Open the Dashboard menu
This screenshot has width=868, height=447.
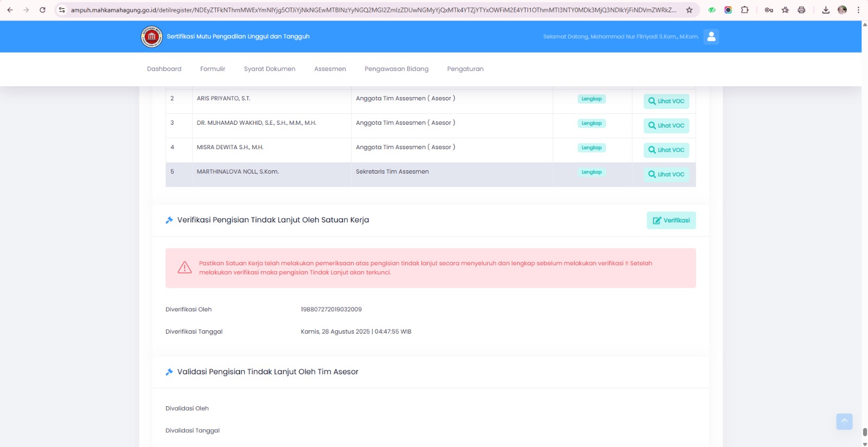[164, 69]
